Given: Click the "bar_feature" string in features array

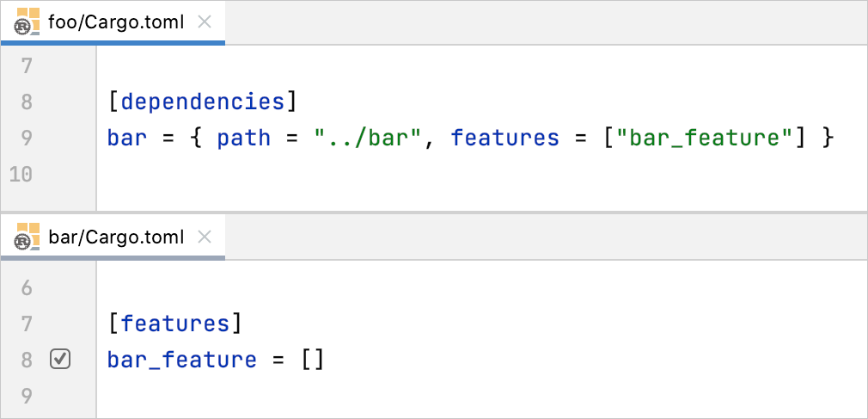Looking at the screenshot, I should (x=706, y=138).
